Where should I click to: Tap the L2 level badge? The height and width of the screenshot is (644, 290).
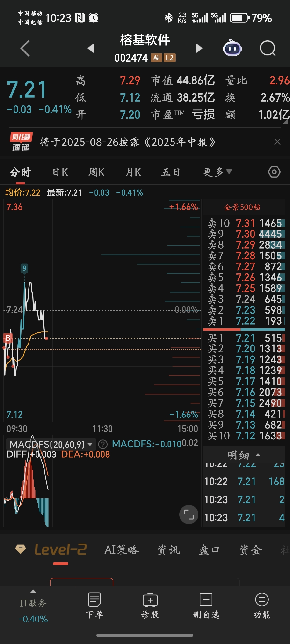coord(169,58)
